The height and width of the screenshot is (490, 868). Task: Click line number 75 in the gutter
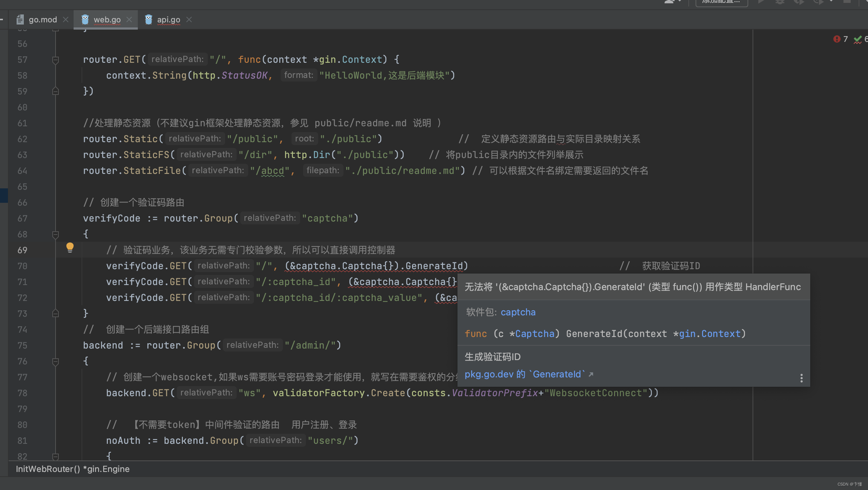pos(22,345)
